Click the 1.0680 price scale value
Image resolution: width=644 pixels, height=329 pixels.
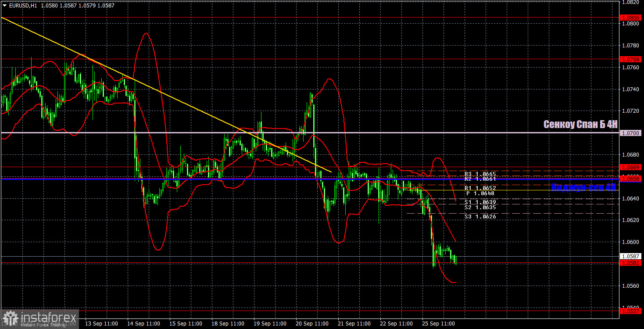coord(631,155)
